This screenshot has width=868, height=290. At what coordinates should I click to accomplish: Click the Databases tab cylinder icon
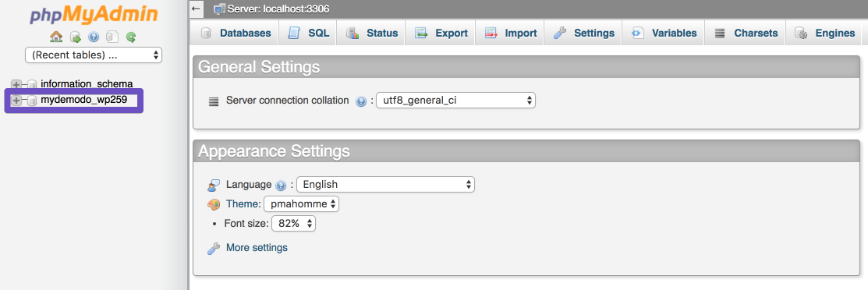pyautogui.click(x=207, y=34)
